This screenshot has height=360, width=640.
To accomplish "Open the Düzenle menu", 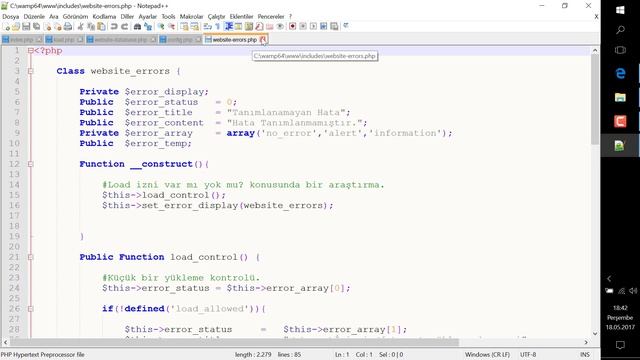I will click(34, 16).
